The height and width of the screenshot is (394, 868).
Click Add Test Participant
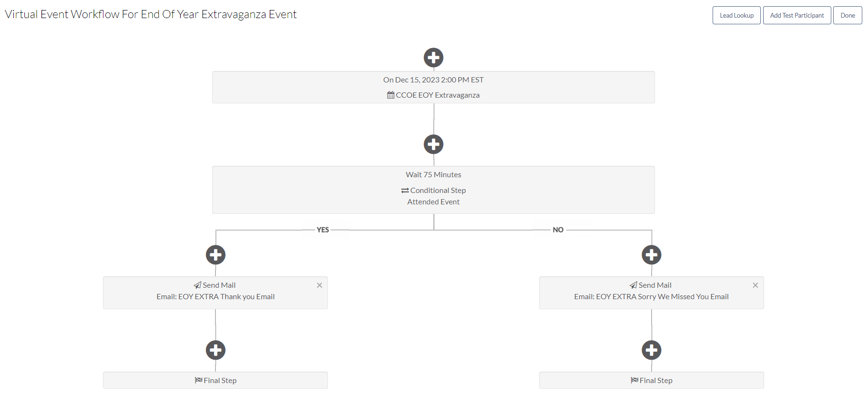click(797, 15)
